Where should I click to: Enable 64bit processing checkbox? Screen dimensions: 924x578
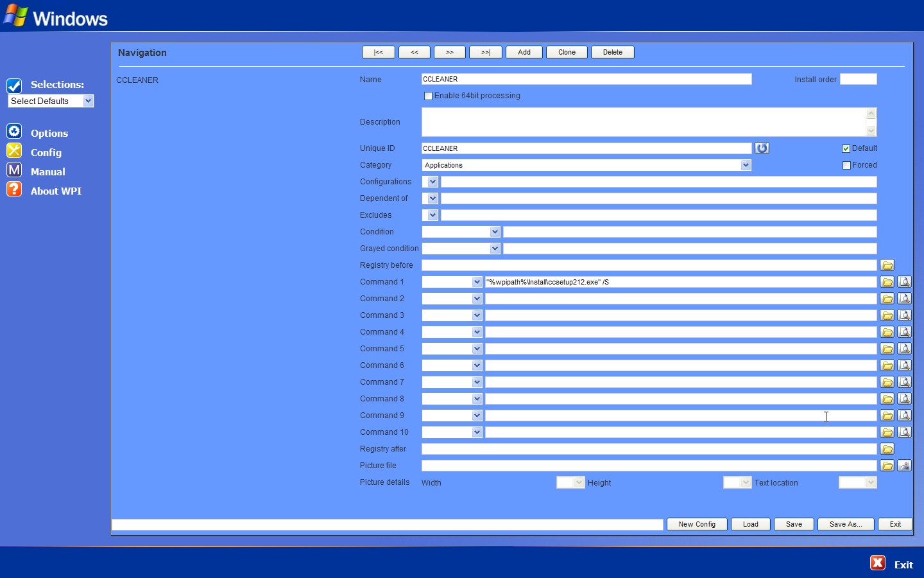click(428, 96)
